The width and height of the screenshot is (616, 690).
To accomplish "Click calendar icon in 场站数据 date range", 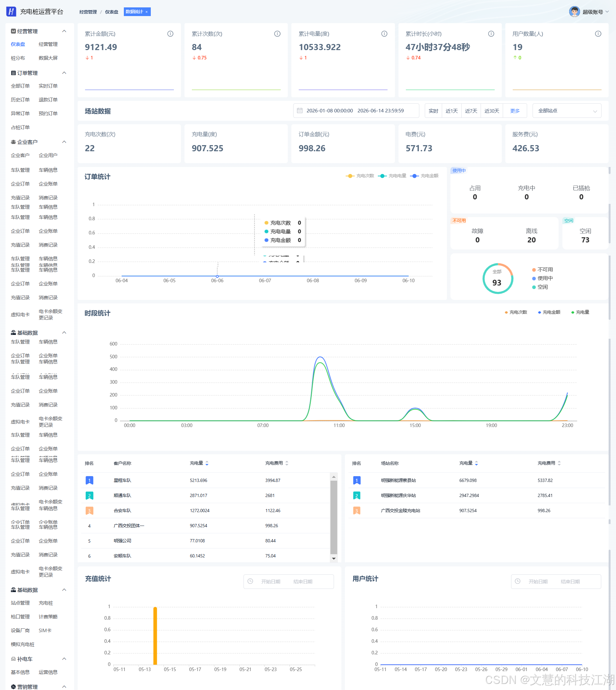I will click(300, 111).
